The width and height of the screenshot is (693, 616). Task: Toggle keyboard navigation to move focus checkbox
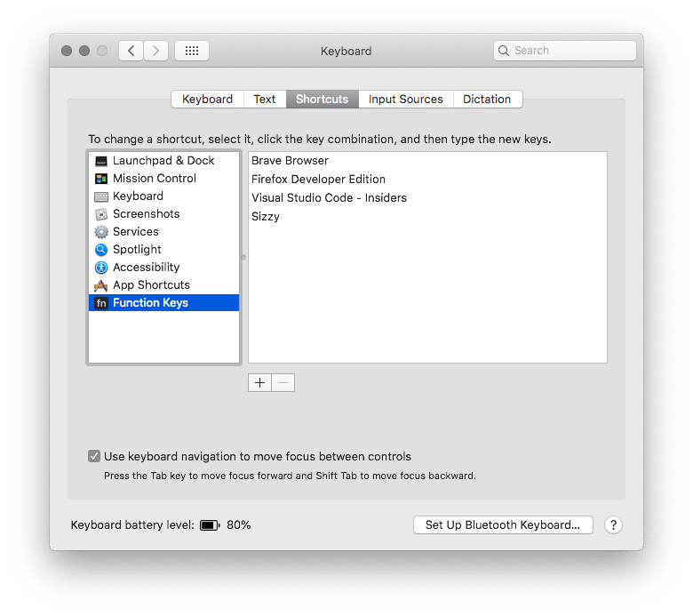click(x=93, y=456)
